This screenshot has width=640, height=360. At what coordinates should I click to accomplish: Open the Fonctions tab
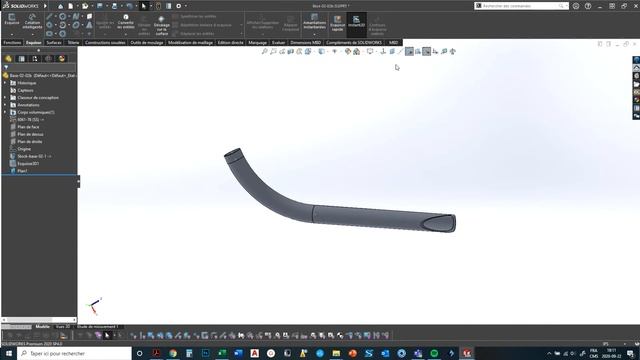coord(12,42)
